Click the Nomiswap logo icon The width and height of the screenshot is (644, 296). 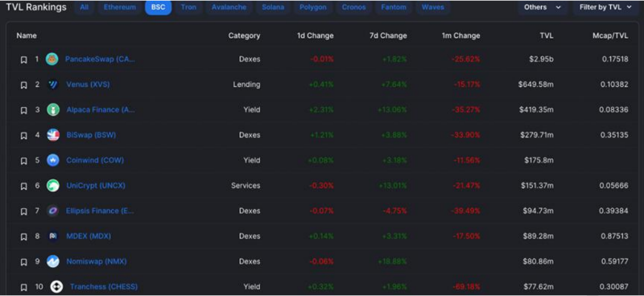[x=53, y=261]
